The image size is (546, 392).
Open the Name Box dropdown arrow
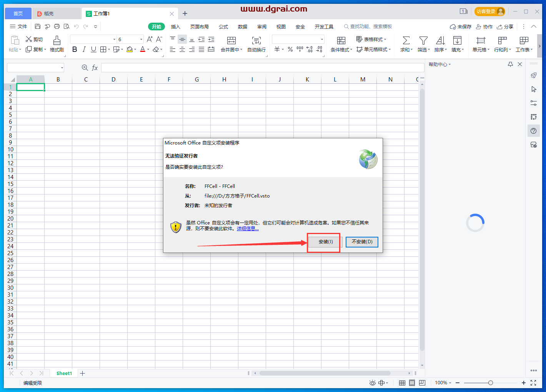coord(62,68)
